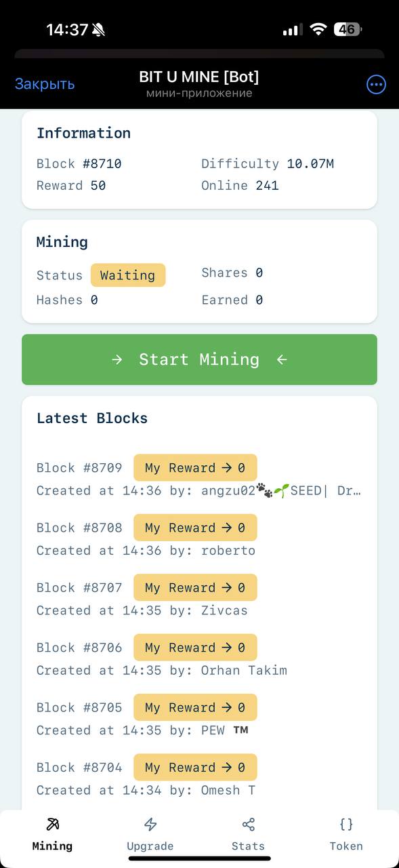Tap Закрыть to close the mini-app
399x868 pixels.
click(45, 84)
